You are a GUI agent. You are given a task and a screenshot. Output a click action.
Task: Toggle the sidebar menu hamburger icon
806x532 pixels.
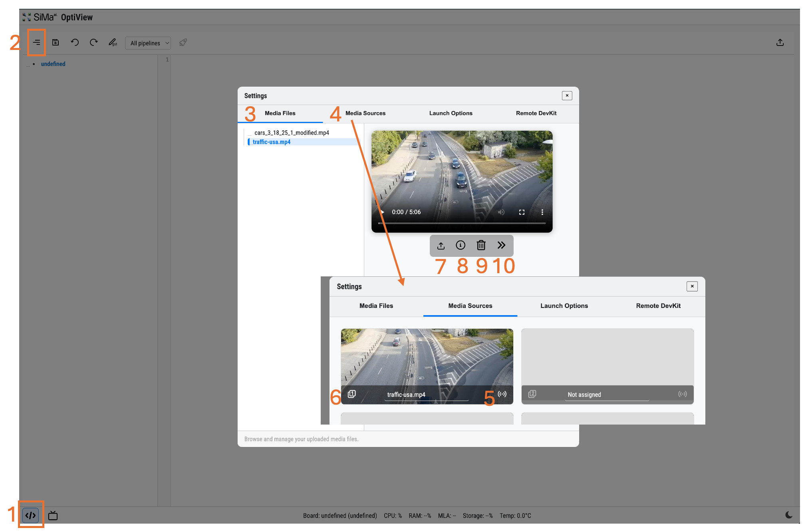[x=36, y=42]
